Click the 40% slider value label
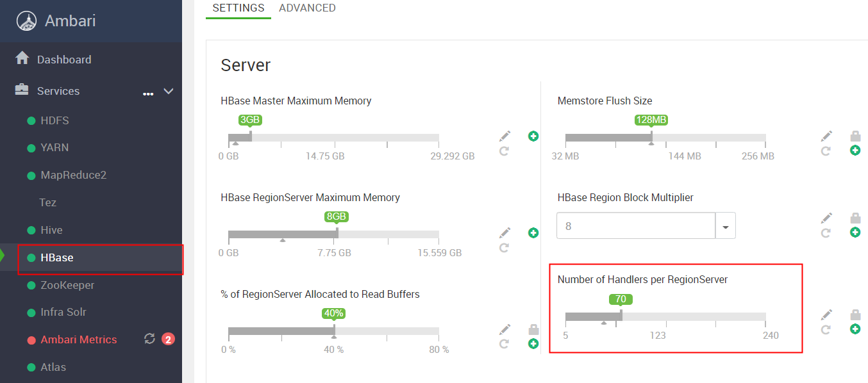 [333, 313]
